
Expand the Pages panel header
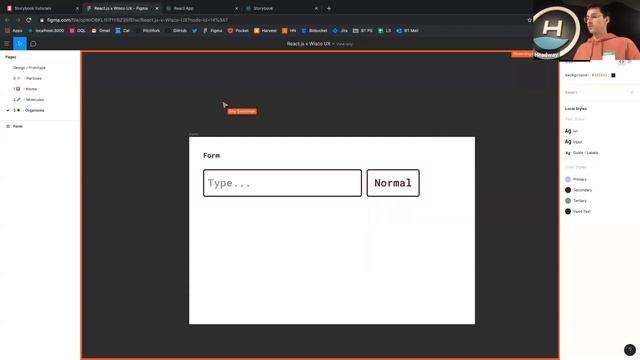pos(11,57)
